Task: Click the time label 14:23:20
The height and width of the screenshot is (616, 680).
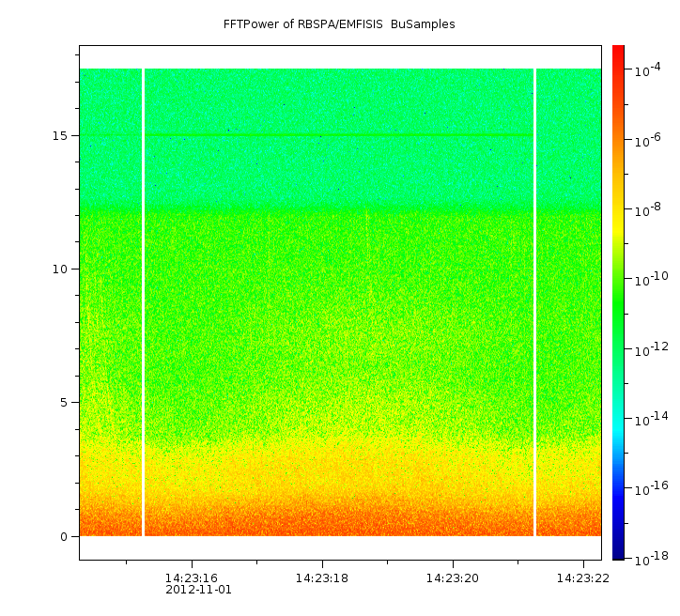Action: 453,578
